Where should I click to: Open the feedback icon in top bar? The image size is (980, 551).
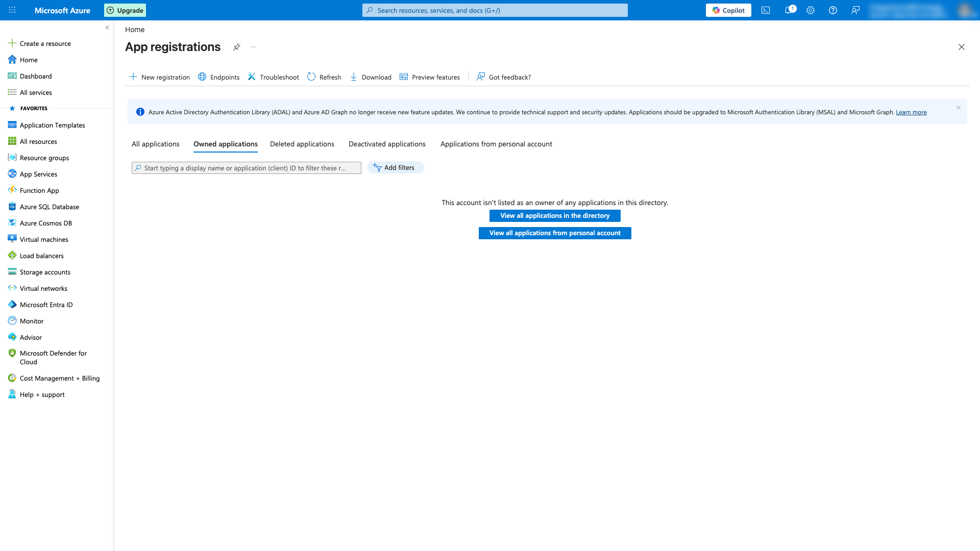click(855, 10)
